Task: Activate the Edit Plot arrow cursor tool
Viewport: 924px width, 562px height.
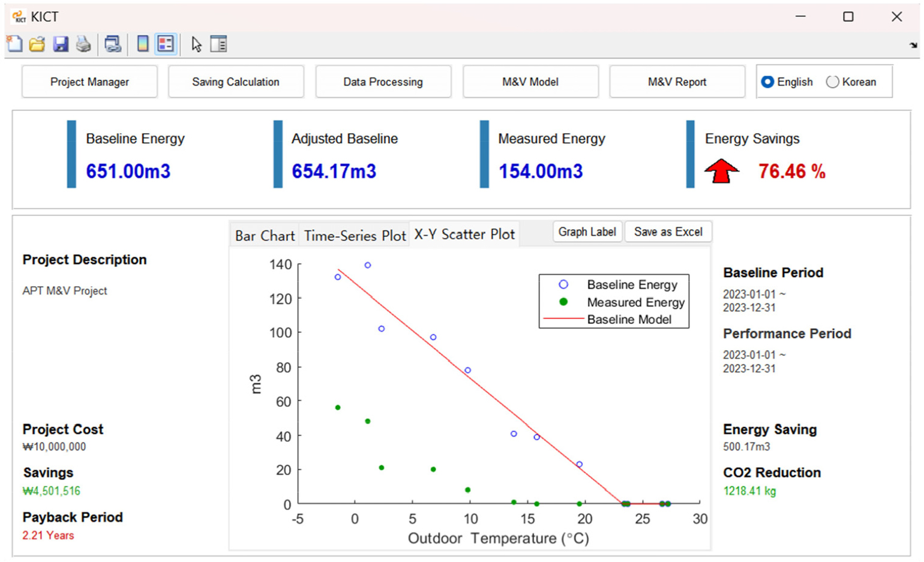Action: [x=196, y=44]
